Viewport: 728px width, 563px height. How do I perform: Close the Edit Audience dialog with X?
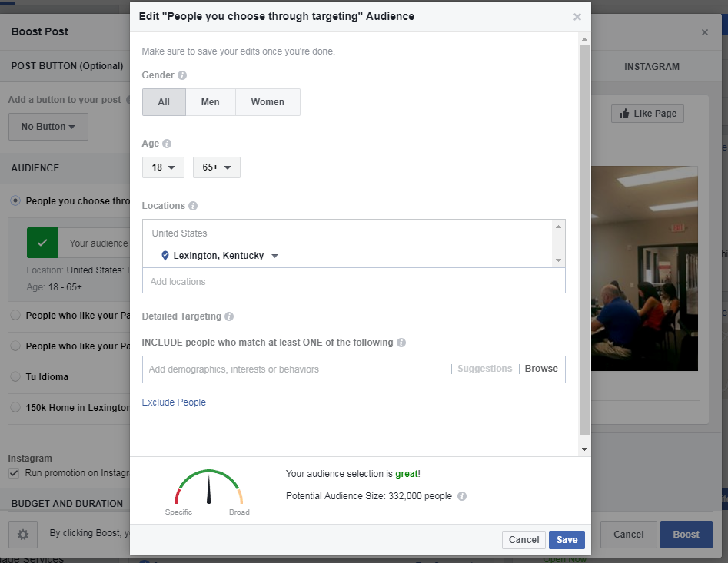tap(577, 17)
